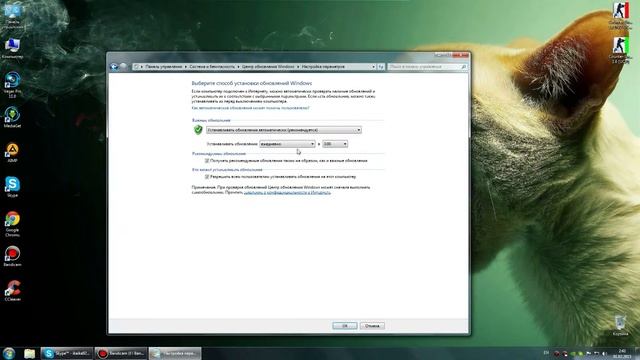Click the 'Панель управления' breadcrumb

[164, 67]
